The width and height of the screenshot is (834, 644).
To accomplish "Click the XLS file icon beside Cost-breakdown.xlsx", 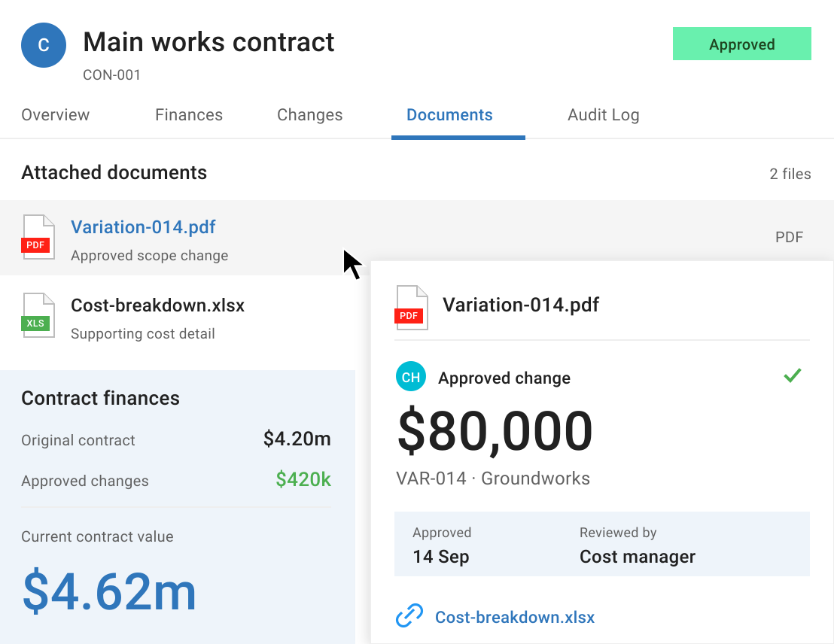I will tap(38, 315).
